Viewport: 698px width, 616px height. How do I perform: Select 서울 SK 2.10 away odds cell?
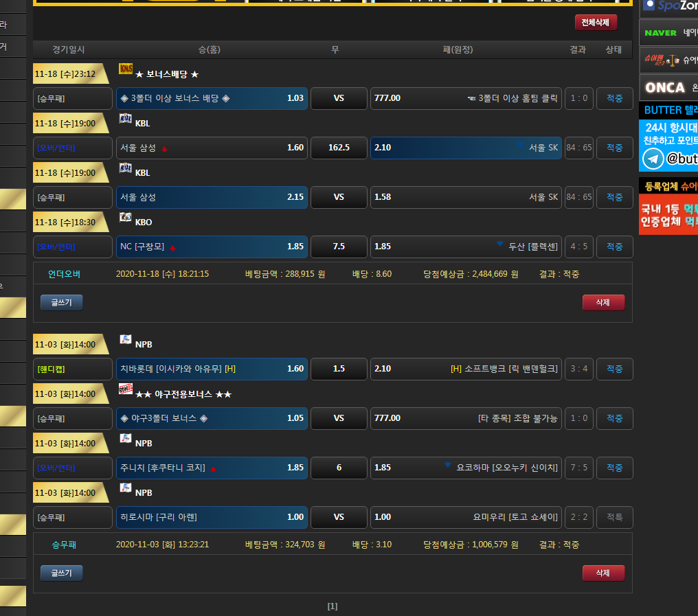466,148
